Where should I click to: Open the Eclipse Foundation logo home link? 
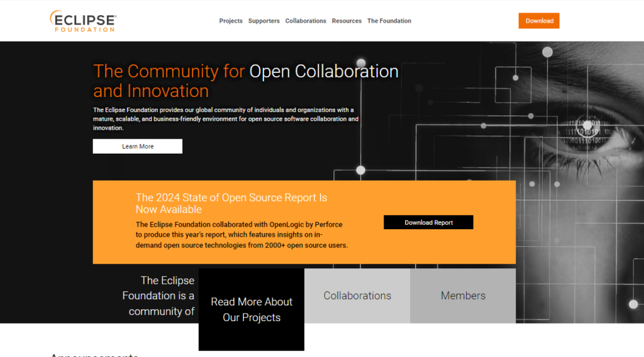[84, 21]
